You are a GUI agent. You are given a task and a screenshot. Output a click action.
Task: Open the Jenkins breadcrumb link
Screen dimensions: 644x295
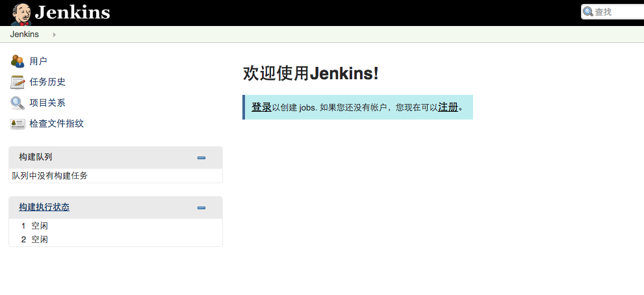tap(24, 34)
